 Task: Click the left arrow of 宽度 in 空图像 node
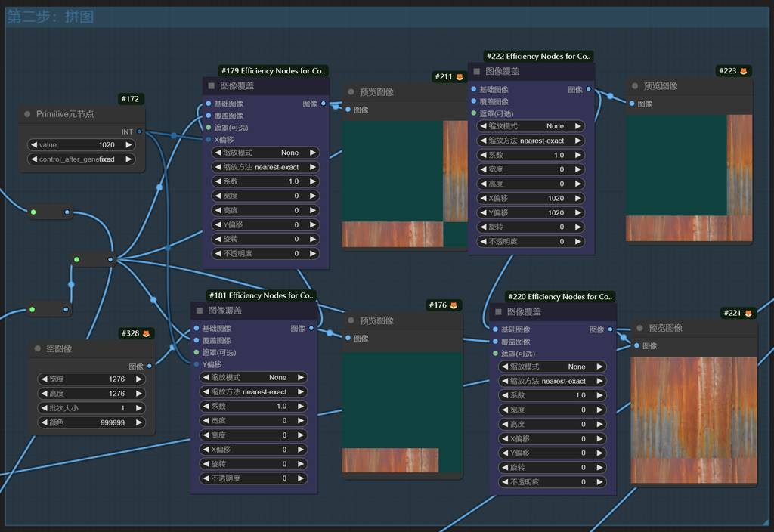(43, 379)
